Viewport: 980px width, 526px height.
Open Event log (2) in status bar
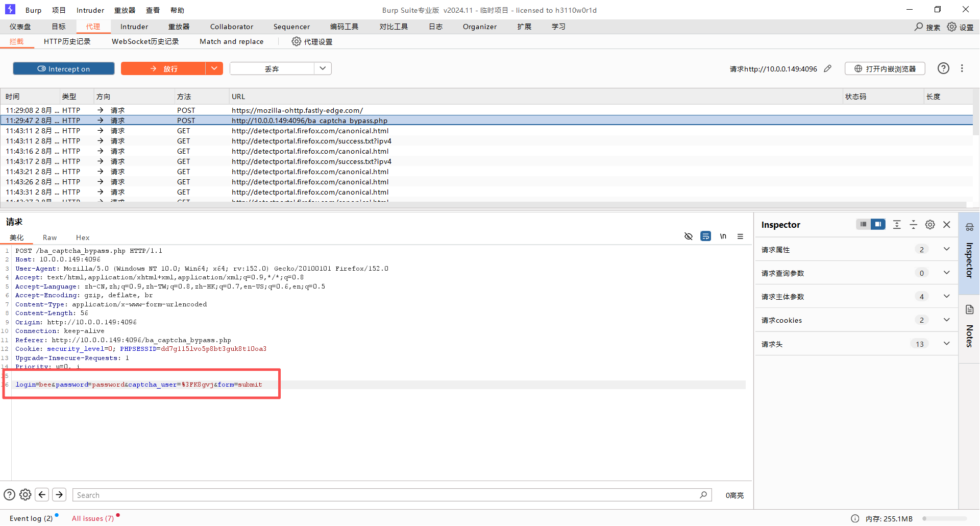coord(31,518)
